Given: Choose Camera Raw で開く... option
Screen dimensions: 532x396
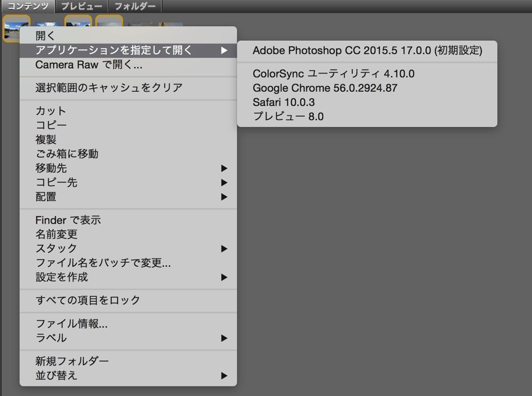Looking at the screenshot, I should point(128,64).
